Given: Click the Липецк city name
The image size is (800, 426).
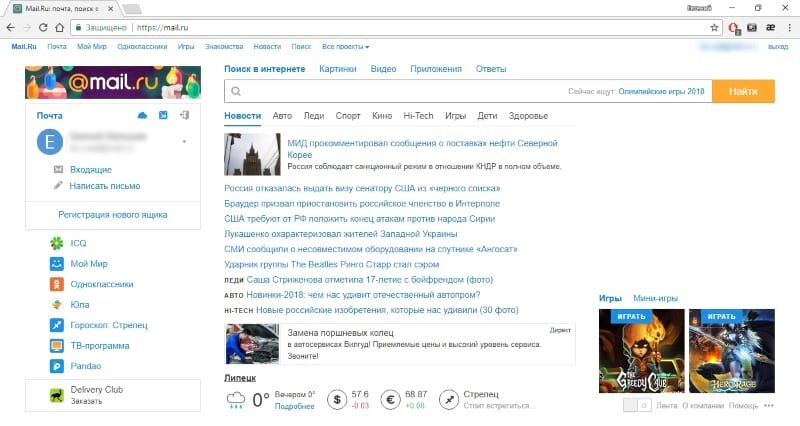Looking at the screenshot, I should (x=240, y=378).
